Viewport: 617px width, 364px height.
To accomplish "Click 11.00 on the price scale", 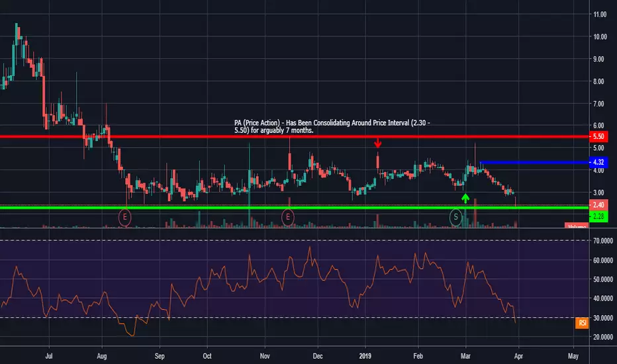I will [600, 15].
